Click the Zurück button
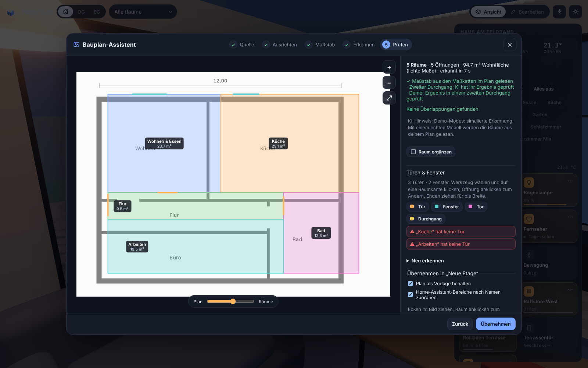The image size is (588, 368). pyautogui.click(x=460, y=324)
